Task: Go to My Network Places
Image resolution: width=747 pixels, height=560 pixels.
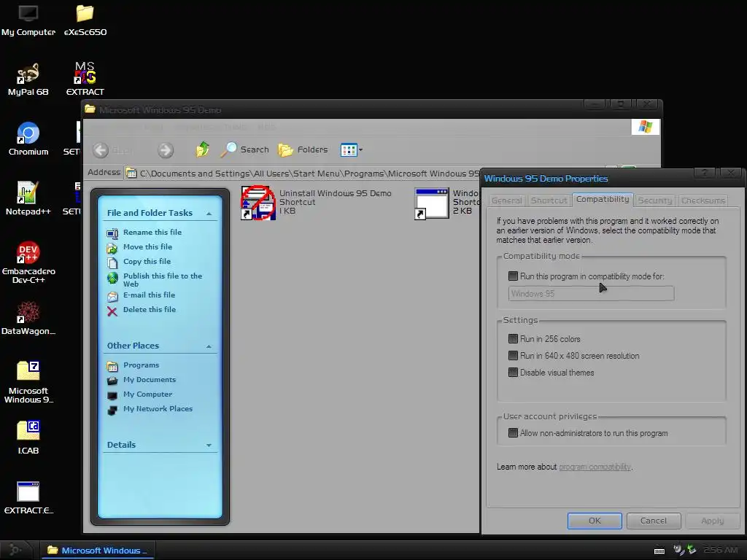Action: click(158, 408)
